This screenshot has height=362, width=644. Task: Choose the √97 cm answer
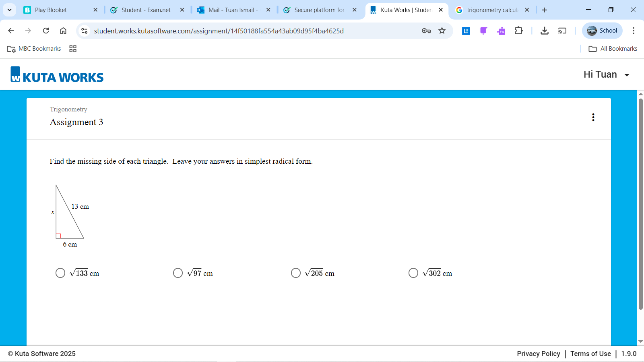(178, 273)
